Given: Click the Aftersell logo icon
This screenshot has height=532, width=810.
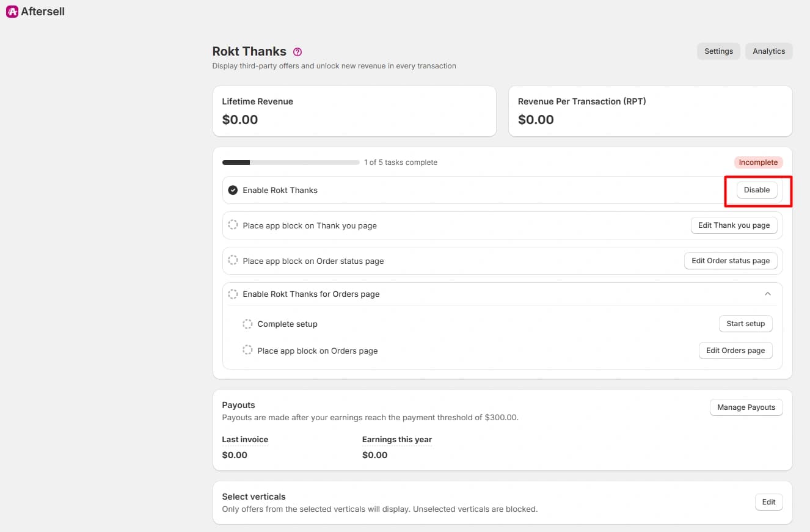Looking at the screenshot, I should pyautogui.click(x=12, y=12).
